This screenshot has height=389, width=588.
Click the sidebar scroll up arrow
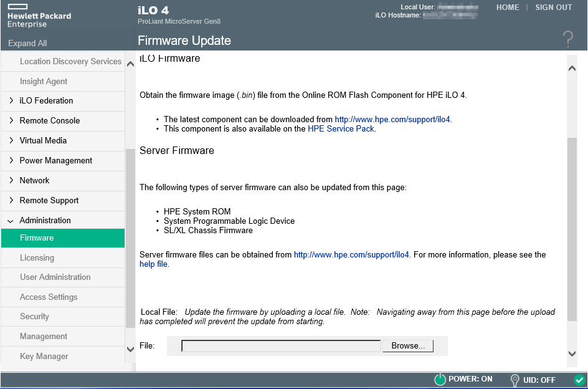tap(130, 64)
